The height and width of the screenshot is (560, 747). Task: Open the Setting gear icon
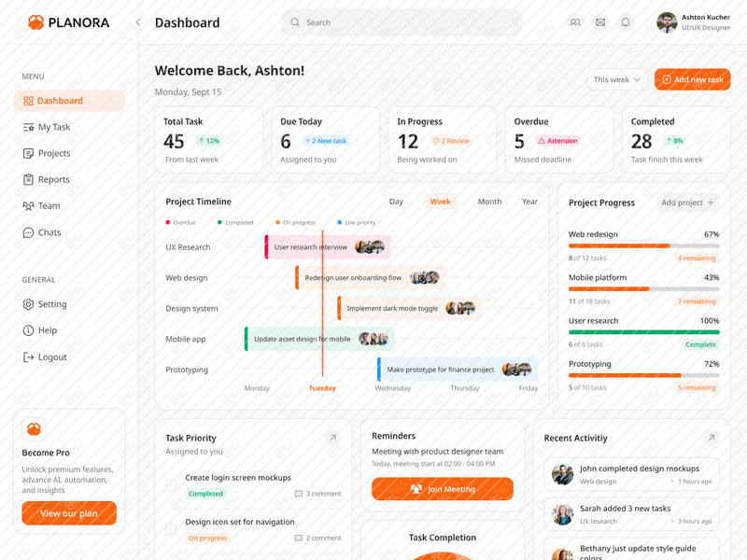click(x=29, y=304)
